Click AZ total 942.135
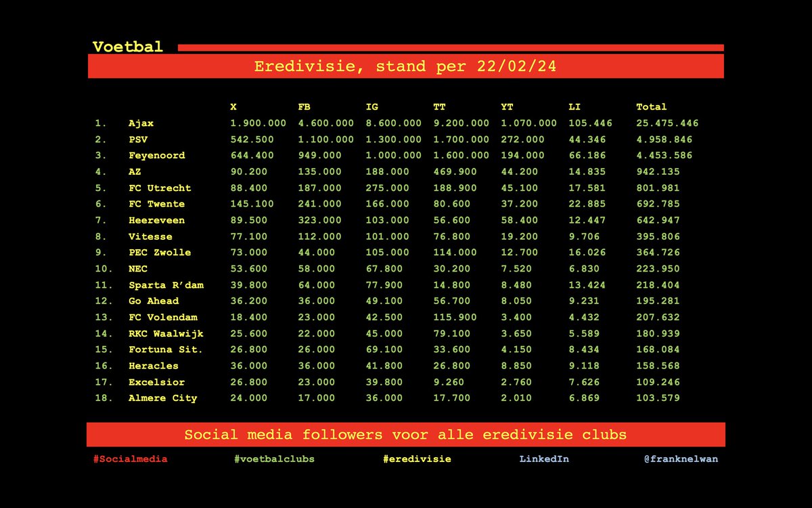This screenshot has width=812, height=508. pyautogui.click(x=658, y=171)
